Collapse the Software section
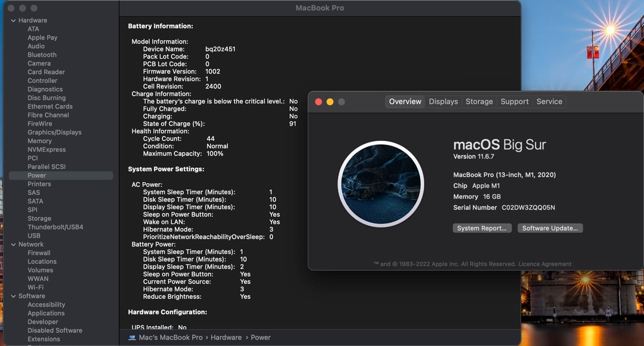 point(13,295)
